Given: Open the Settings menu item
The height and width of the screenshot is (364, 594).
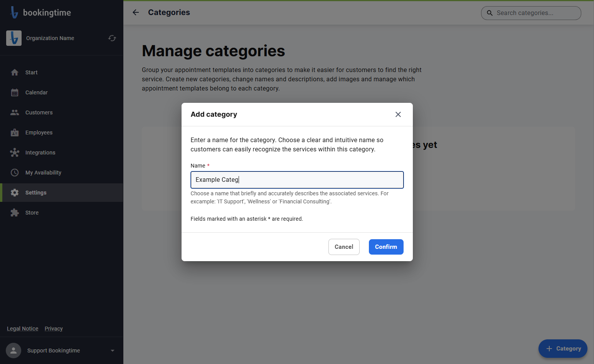Looking at the screenshot, I should pos(62,193).
